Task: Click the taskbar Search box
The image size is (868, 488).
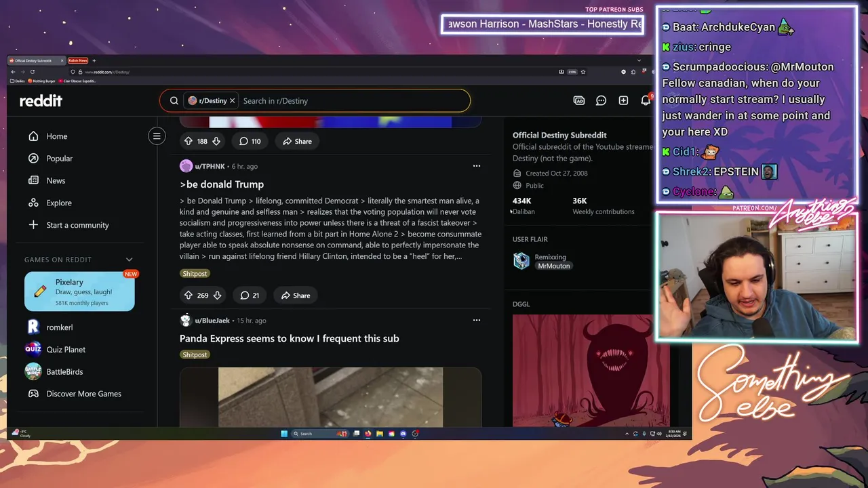Action: 319,434
